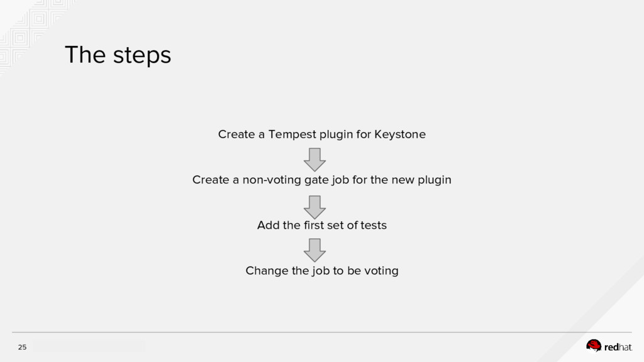The image size is (644, 362).
Task: Click the faint footer text box beside slide number
Action: [88, 346]
